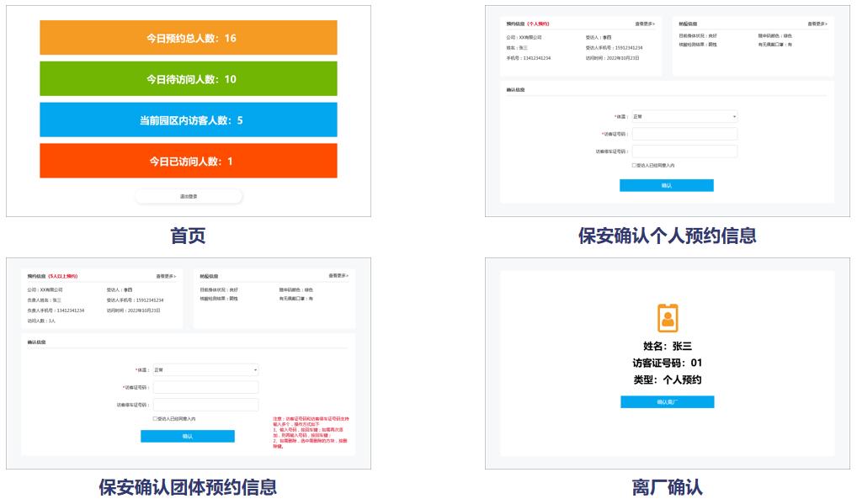Screen dimensions: 857x504
Task: Focus 访客证号码 field in individual reservation form
Action: [x=684, y=134]
